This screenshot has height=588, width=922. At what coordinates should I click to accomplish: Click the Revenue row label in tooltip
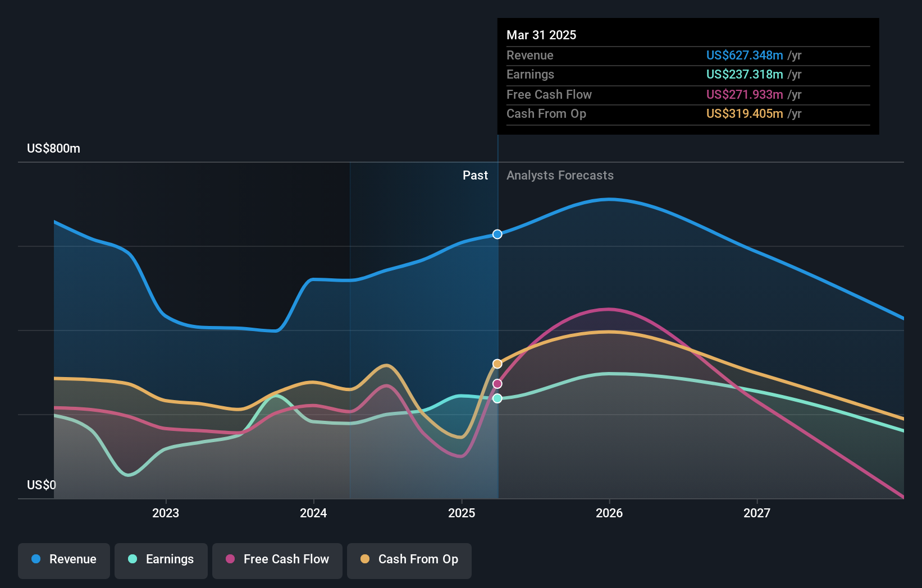tap(530, 56)
